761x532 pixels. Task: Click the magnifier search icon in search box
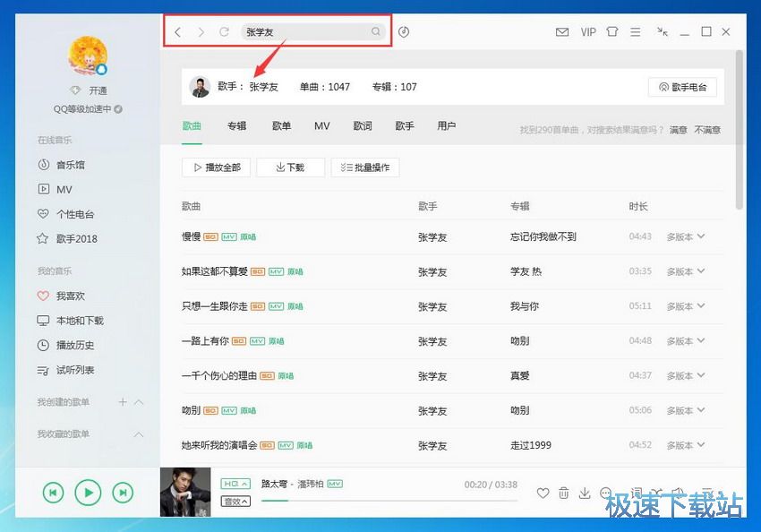coord(376,31)
